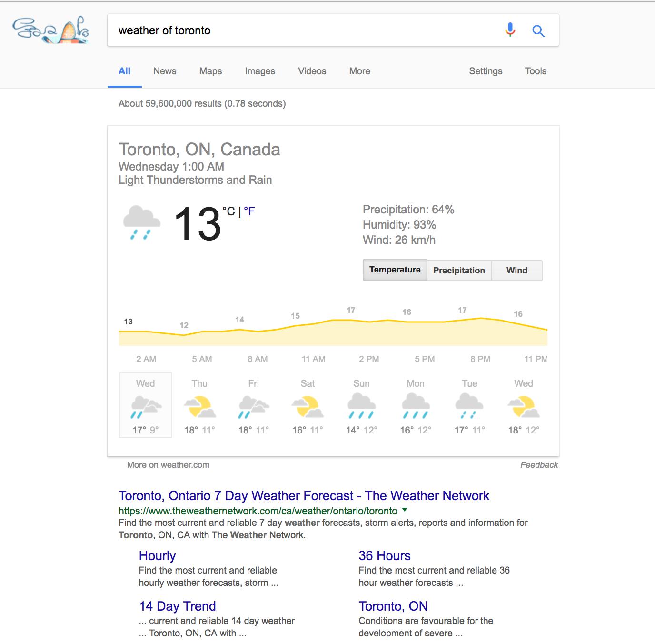Select Saturday's partly sunny forecast icon
Screen dimensions: 655x644
click(308, 407)
